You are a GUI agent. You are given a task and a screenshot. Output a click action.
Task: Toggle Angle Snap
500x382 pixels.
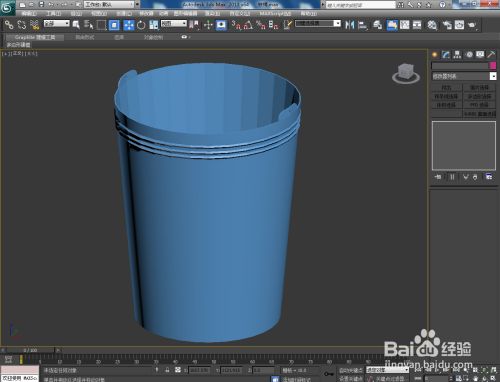[x=248, y=25]
